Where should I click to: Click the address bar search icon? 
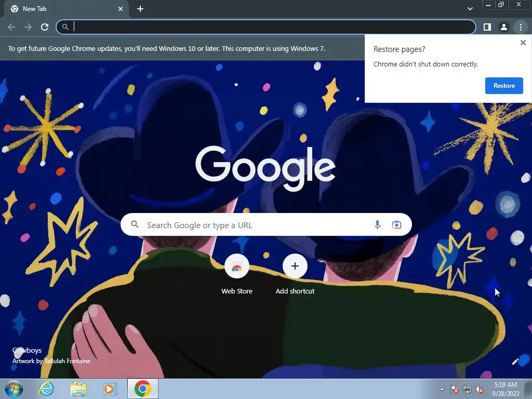[x=65, y=27]
